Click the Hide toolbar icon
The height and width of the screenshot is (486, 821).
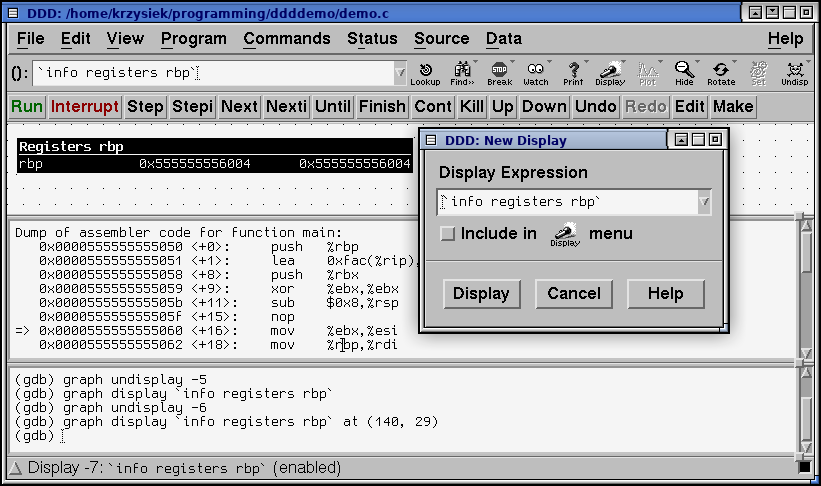pos(684,73)
